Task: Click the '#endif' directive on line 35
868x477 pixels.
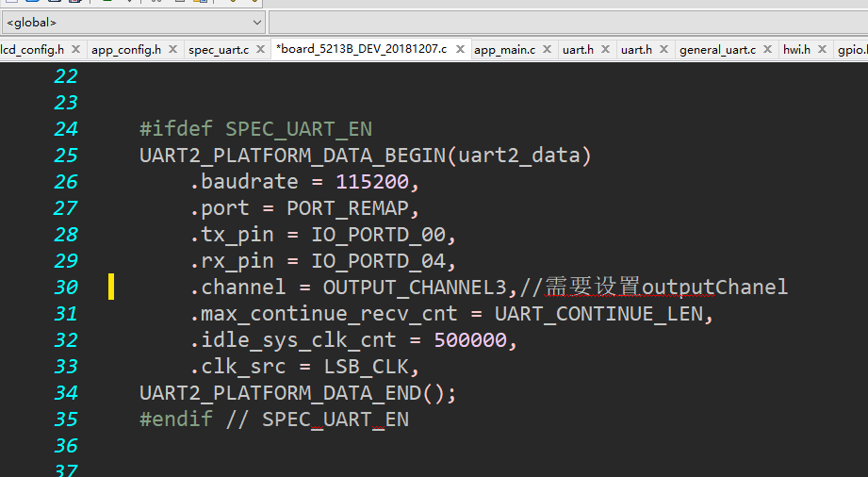Action: coord(176,419)
